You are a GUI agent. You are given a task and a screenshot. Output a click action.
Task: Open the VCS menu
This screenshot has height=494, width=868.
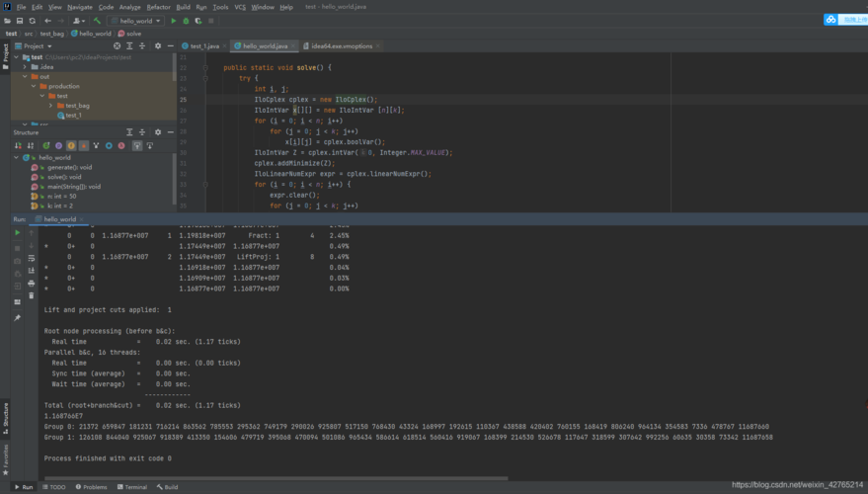240,7
